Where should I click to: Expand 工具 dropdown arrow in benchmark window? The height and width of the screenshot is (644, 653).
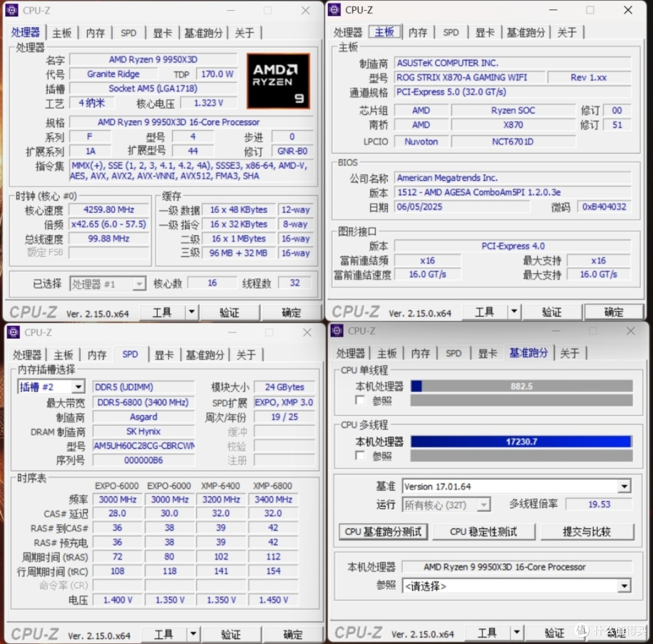516,633
